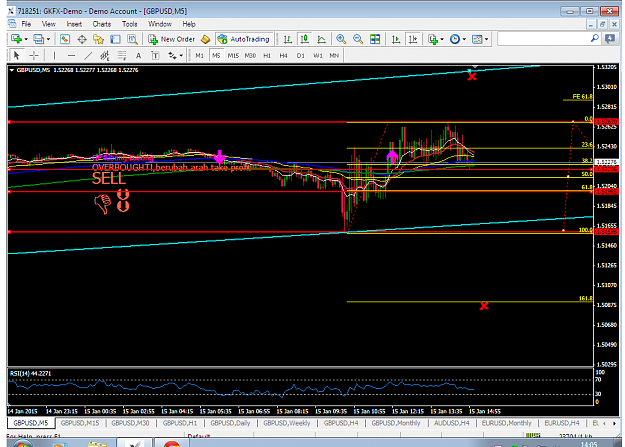Expand the new chart dropdown arrow
This screenshot has height=447, width=625.
(x=26, y=39)
